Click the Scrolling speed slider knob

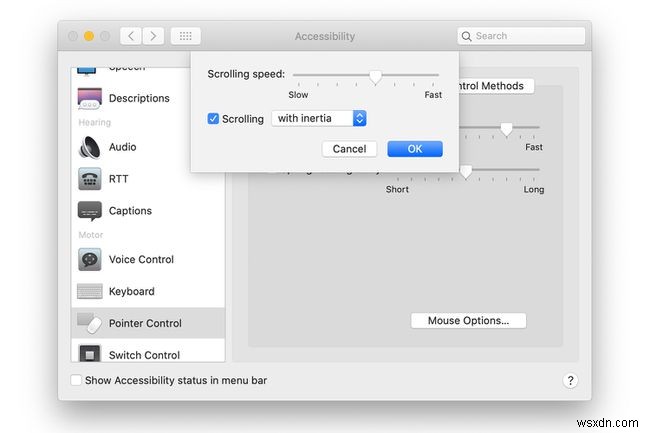pos(375,76)
